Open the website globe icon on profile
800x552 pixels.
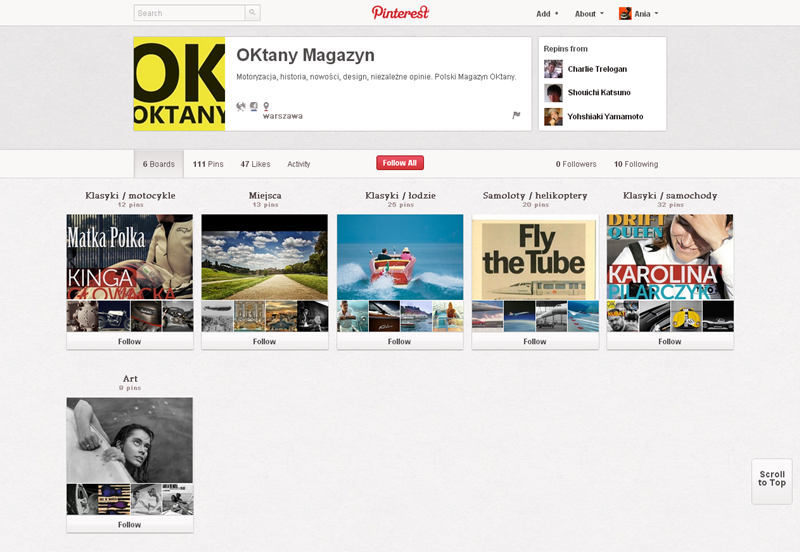[x=241, y=106]
